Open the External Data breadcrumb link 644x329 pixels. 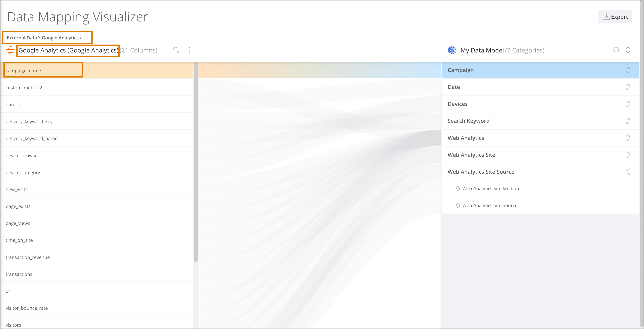(x=22, y=38)
